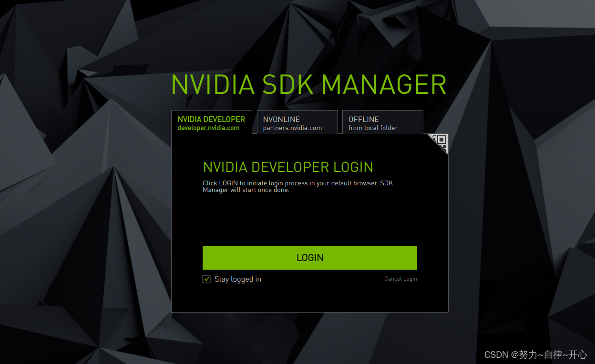This screenshot has height=364, width=595.
Task: Click the "Stay logged in" label text
Action: (238, 279)
